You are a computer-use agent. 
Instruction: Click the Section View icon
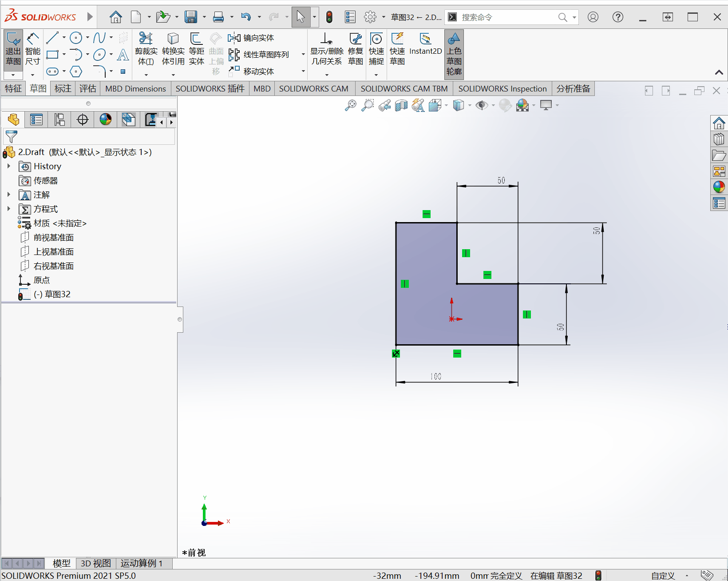pyautogui.click(x=401, y=105)
